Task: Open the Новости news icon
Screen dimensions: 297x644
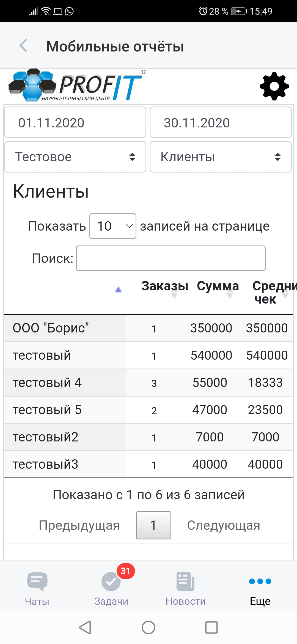Action: [x=185, y=581]
